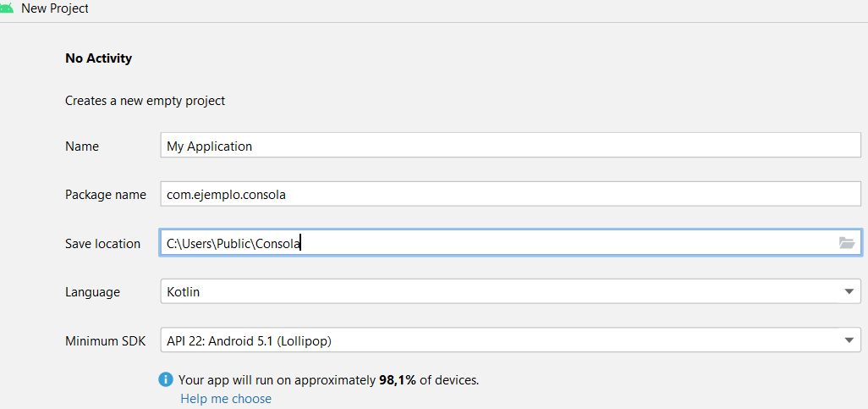
Task: Click the Creates a new empty project text
Action: click(x=146, y=101)
